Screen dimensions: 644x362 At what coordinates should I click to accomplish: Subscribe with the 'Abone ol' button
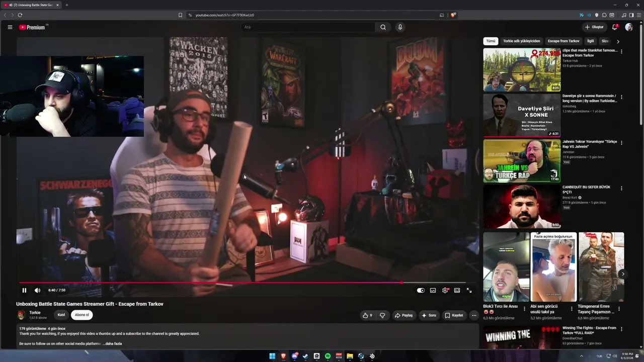82,315
